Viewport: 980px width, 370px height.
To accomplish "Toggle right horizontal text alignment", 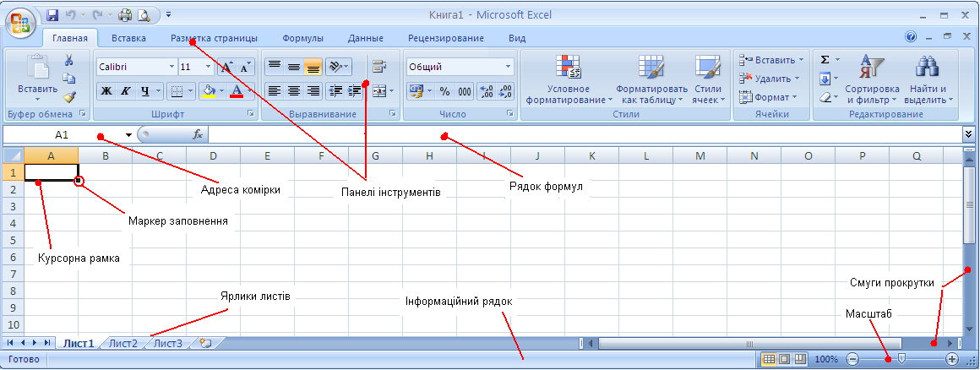I will pyautogui.click(x=313, y=91).
